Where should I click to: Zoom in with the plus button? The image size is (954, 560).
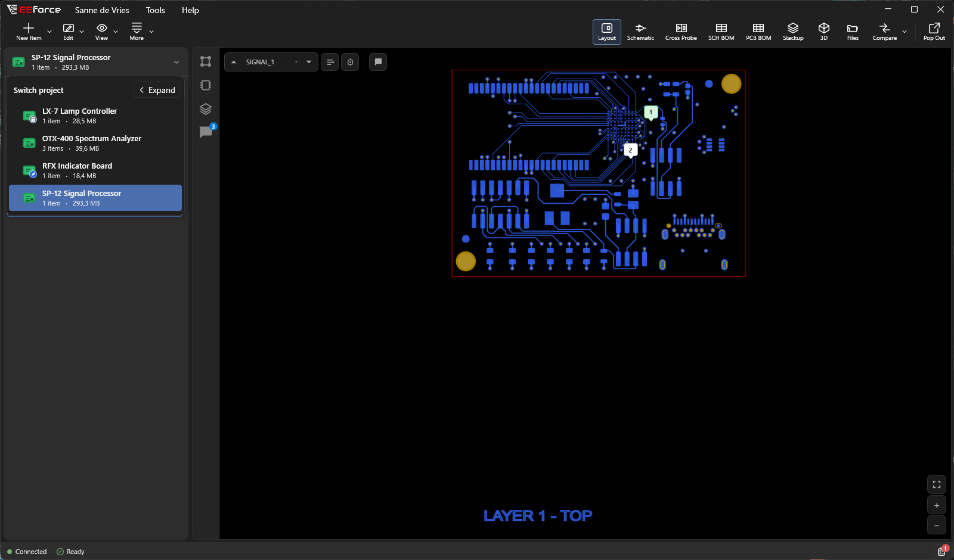pos(937,505)
